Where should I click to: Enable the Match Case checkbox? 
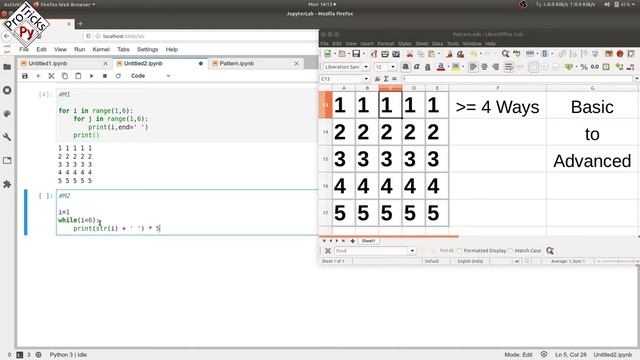(x=511, y=251)
